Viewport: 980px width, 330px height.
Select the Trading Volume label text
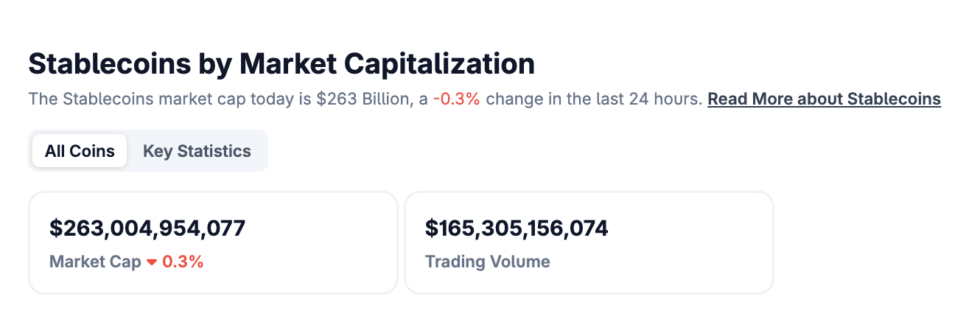pyautogui.click(x=488, y=261)
